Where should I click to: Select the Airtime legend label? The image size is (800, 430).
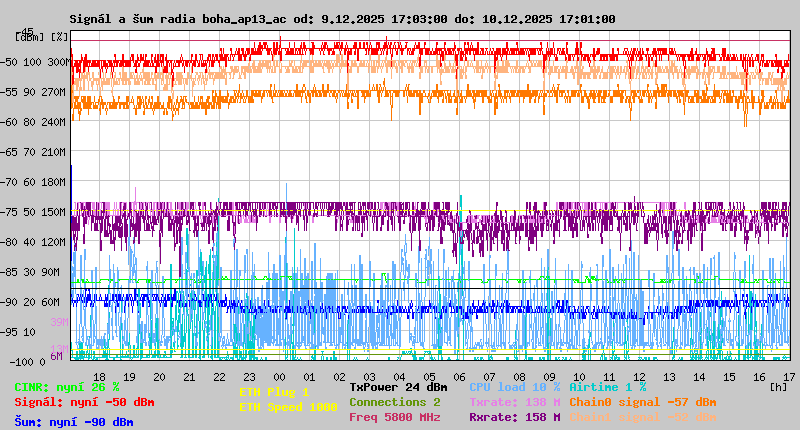point(607,387)
